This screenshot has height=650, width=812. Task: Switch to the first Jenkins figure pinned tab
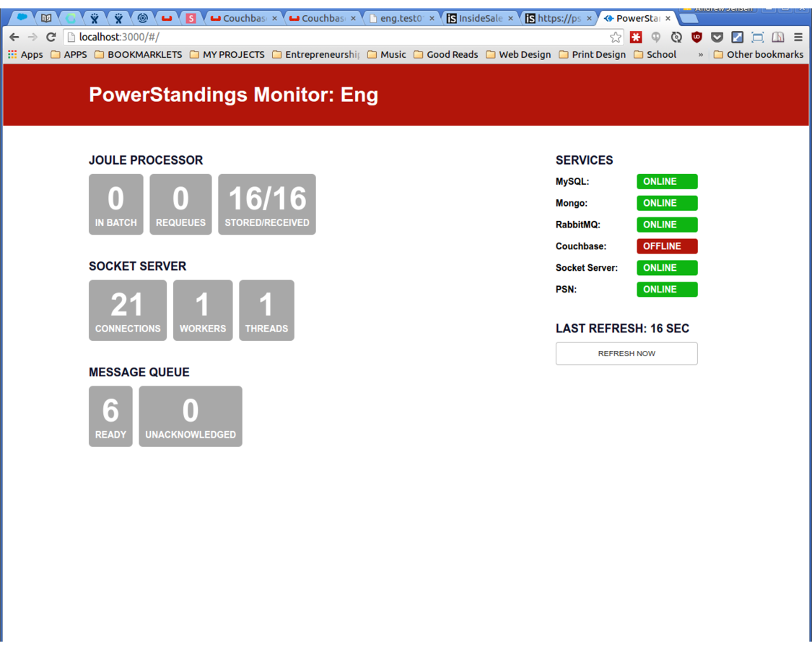(x=95, y=18)
